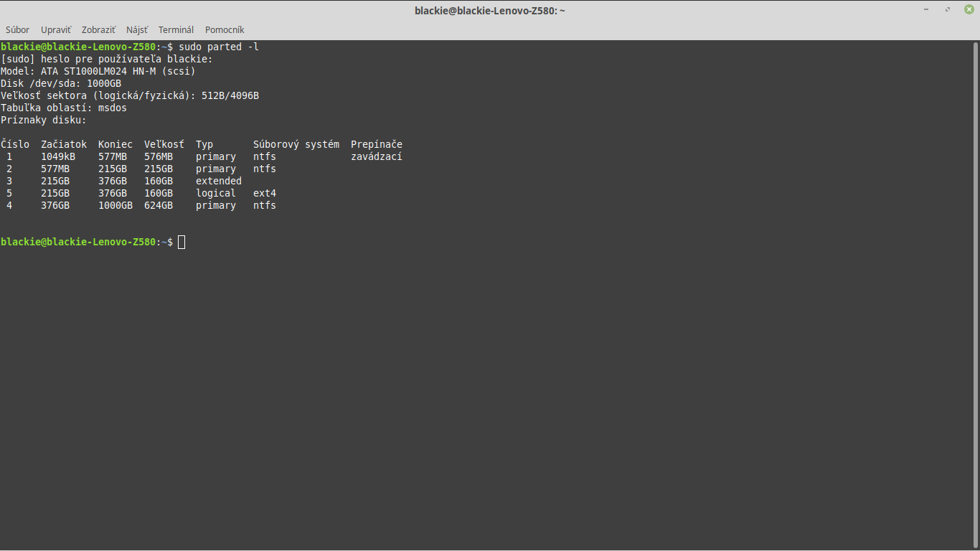980x551 pixels.
Task: Click 'ext4' file system in the table
Action: (x=264, y=193)
